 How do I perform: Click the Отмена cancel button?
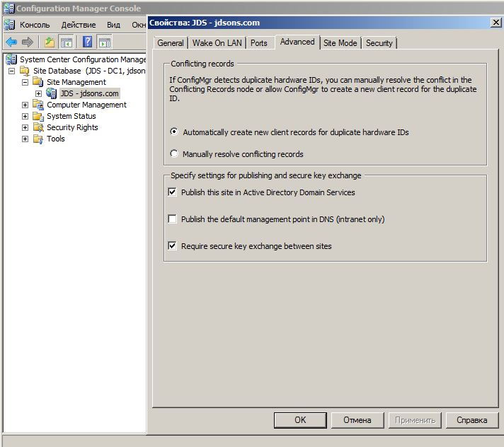click(x=357, y=420)
